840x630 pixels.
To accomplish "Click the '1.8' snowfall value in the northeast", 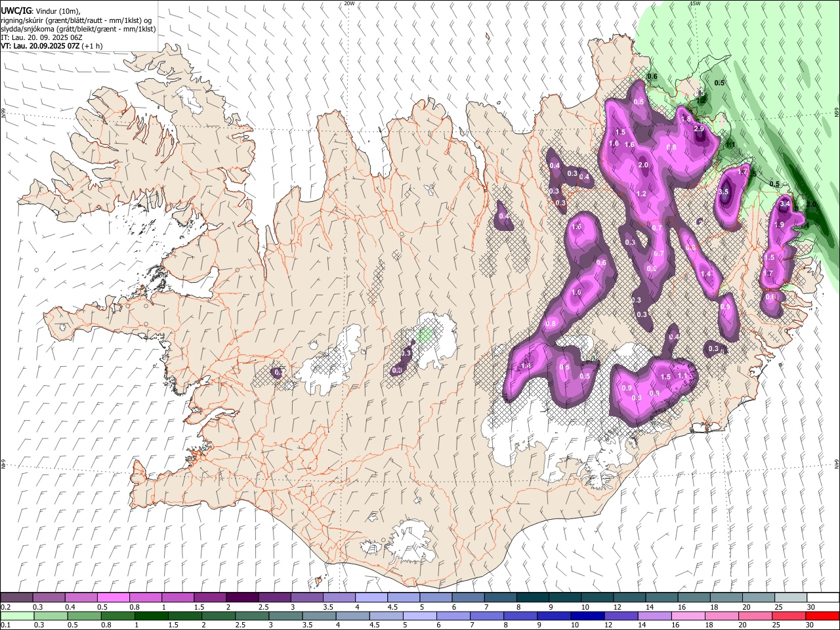I will coord(686,119).
